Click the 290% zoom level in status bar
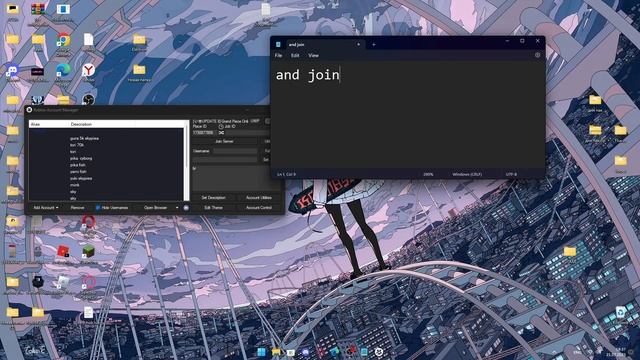This screenshot has height=360, width=640. click(x=428, y=174)
